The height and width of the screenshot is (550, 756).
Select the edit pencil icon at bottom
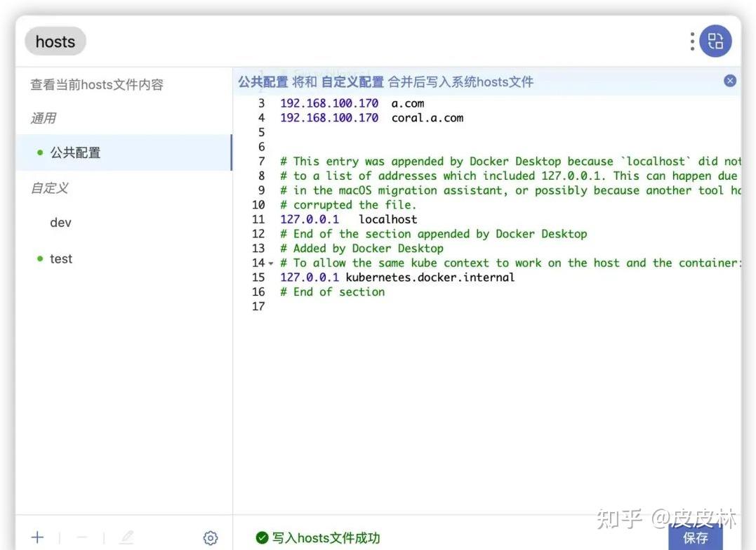[x=126, y=537]
